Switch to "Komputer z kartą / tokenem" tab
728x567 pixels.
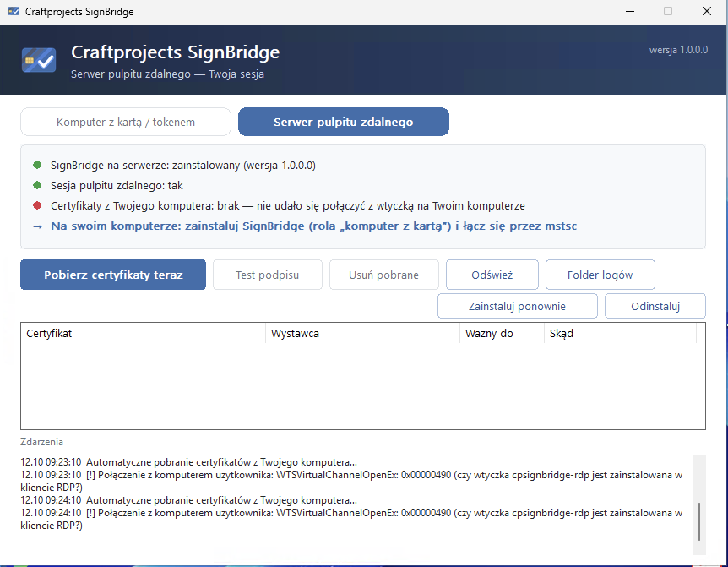(126, 122)
